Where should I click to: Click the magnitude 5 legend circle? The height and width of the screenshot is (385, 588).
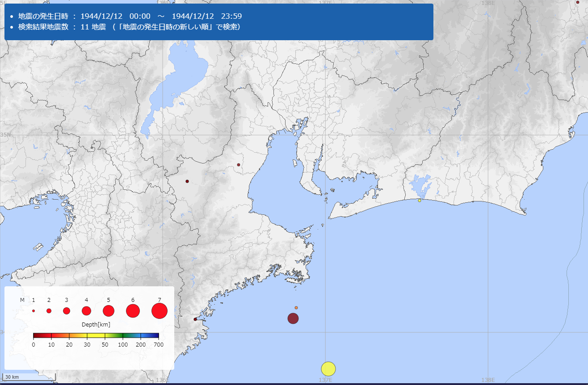coord(109,311)
